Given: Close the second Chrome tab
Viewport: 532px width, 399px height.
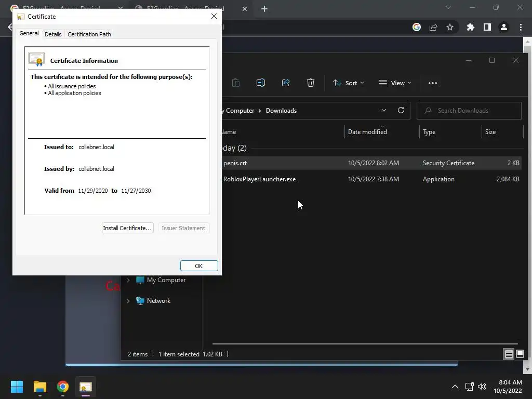Looking at the screenshot, I should tap(245, 9).
